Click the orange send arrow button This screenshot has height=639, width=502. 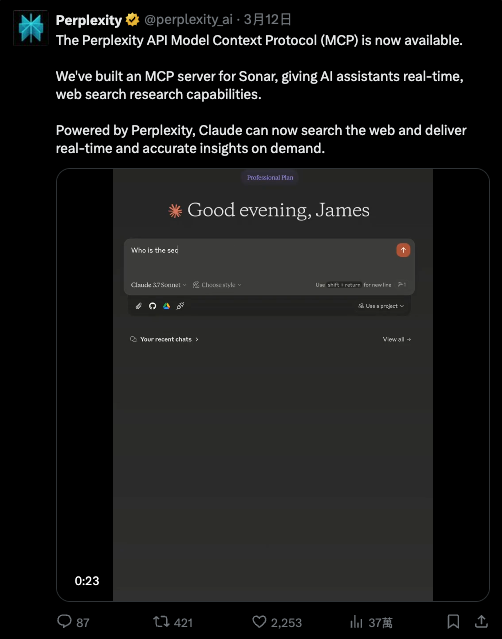coord(403,250)
